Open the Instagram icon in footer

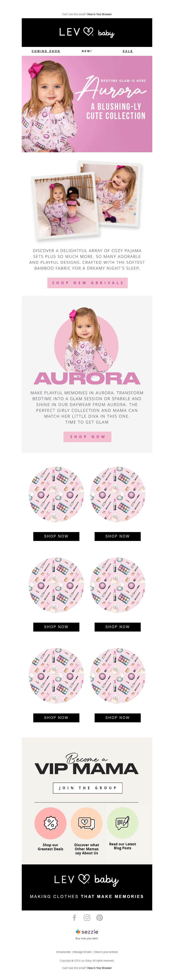pyautogui.click(x=87, y=917)
